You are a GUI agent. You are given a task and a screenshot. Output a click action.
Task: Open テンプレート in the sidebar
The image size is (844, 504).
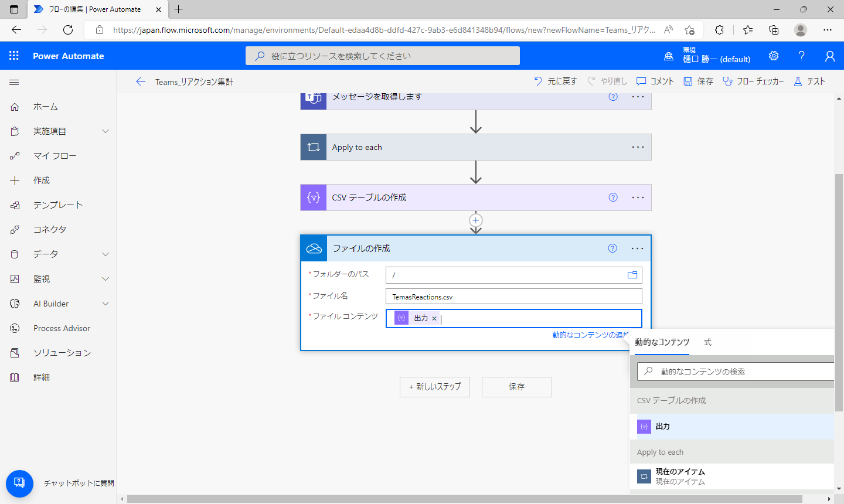tap(58, 205)
